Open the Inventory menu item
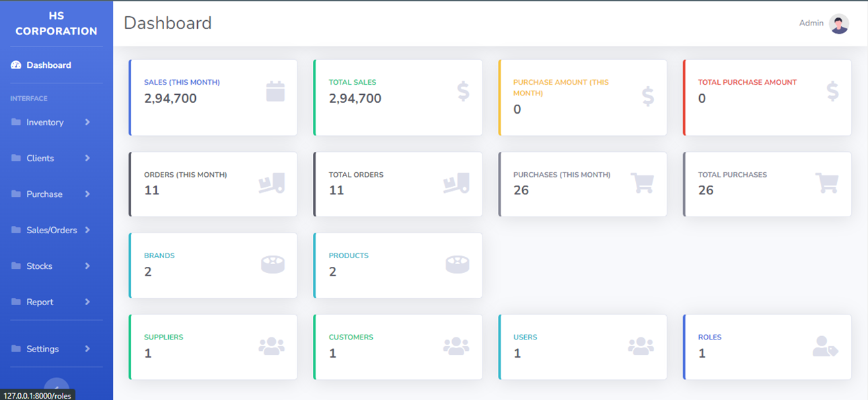 pos(57,122)
